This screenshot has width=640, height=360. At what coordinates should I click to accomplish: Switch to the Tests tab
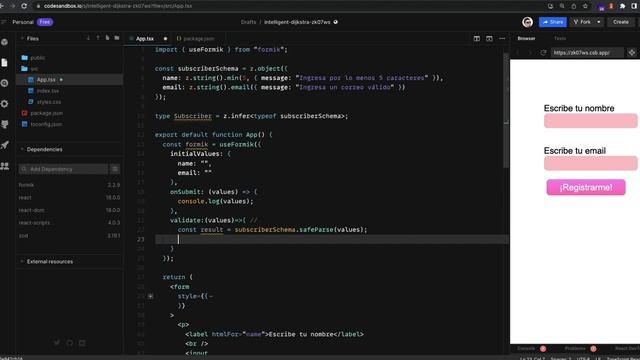click(560, 38)
